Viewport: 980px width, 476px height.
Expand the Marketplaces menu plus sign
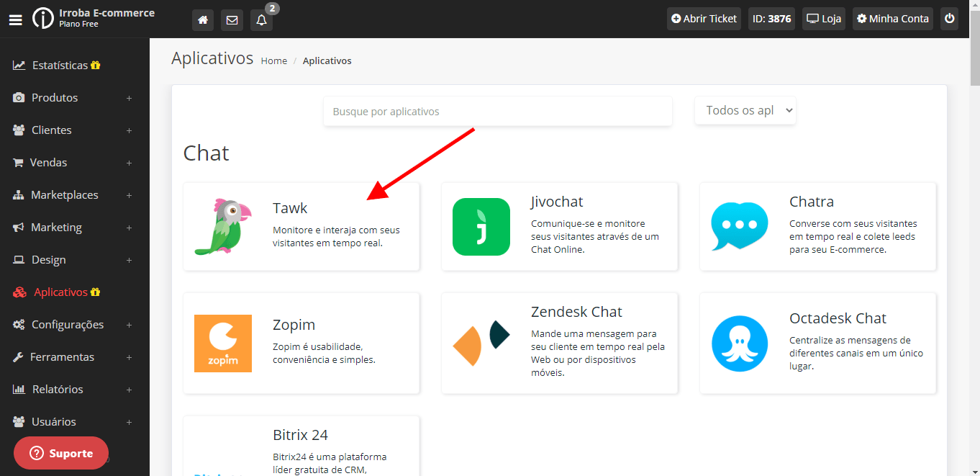click(130, 195)
